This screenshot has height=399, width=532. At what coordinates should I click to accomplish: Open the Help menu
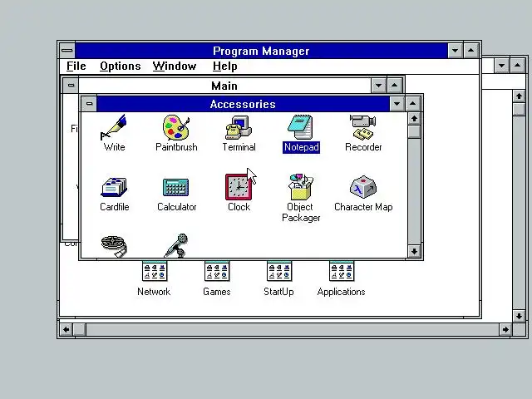pyautogui.click(x=224, y=66)
